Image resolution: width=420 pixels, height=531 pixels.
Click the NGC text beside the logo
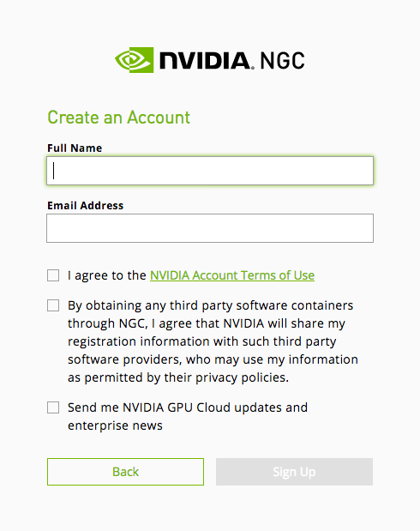pyautogui.click(x=282, y=61)
